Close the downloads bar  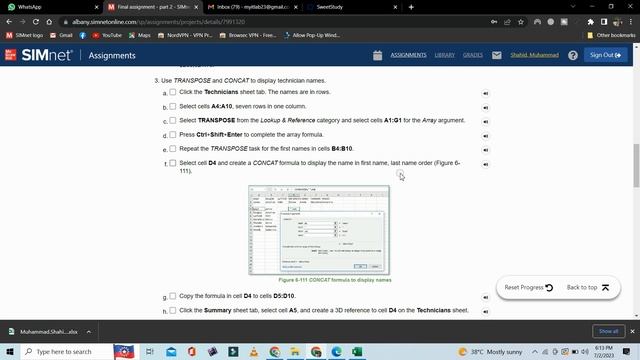pos(632,331)
